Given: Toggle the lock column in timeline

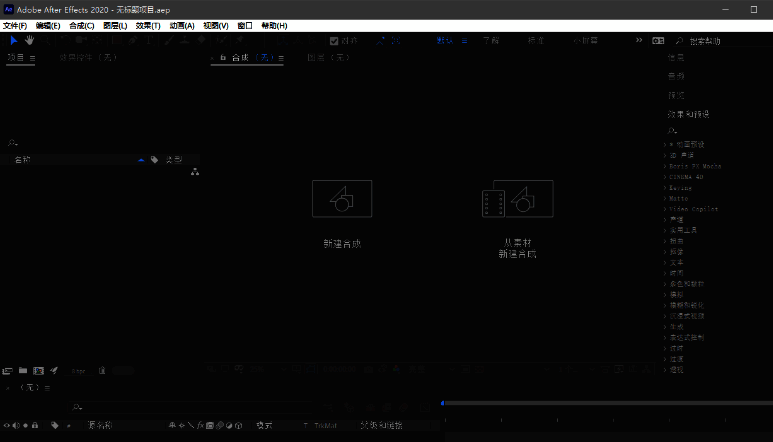Looking at the screenshot, I should 35,425.
